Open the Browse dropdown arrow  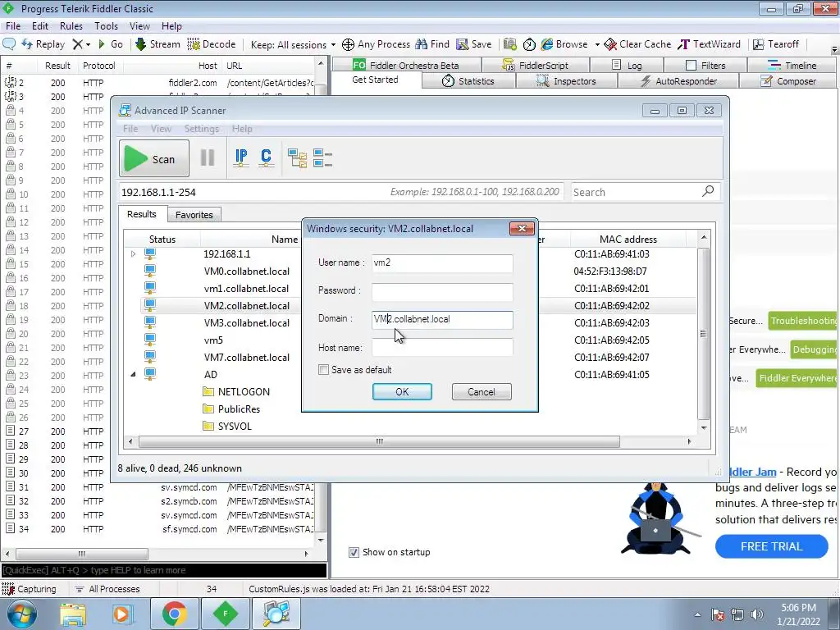tap(597, 44)
